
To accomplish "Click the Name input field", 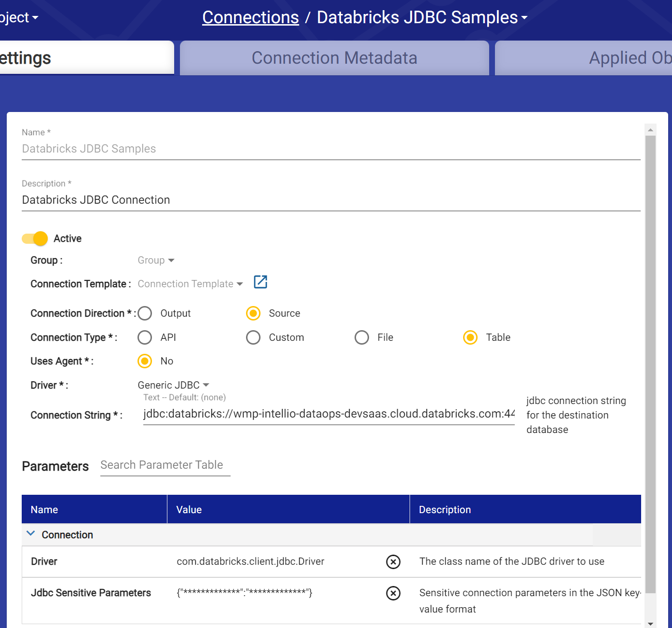I will pos(331,149).
